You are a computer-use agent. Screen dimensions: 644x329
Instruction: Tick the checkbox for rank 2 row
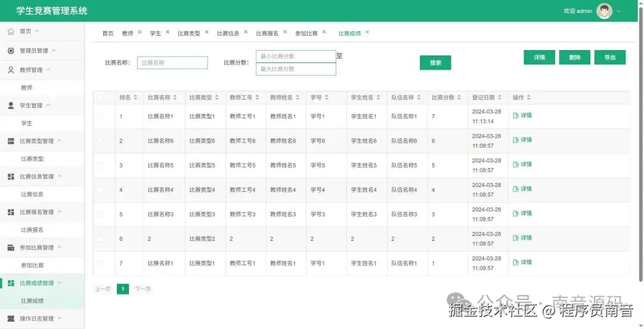pyautogui.click(x=100, y=141)
